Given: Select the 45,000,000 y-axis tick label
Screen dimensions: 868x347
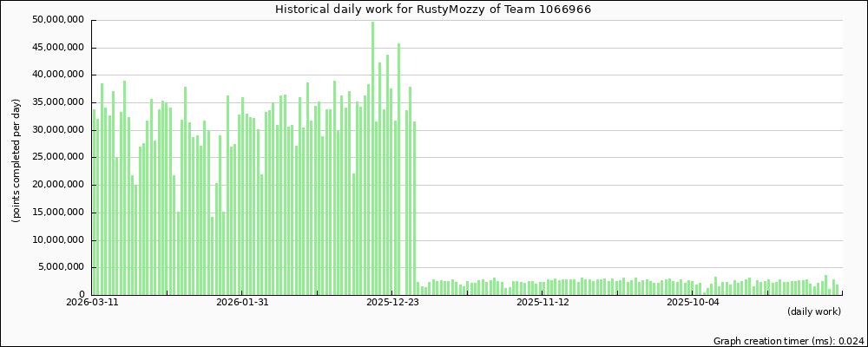Looking at the screenshot, I should point(57,48).
